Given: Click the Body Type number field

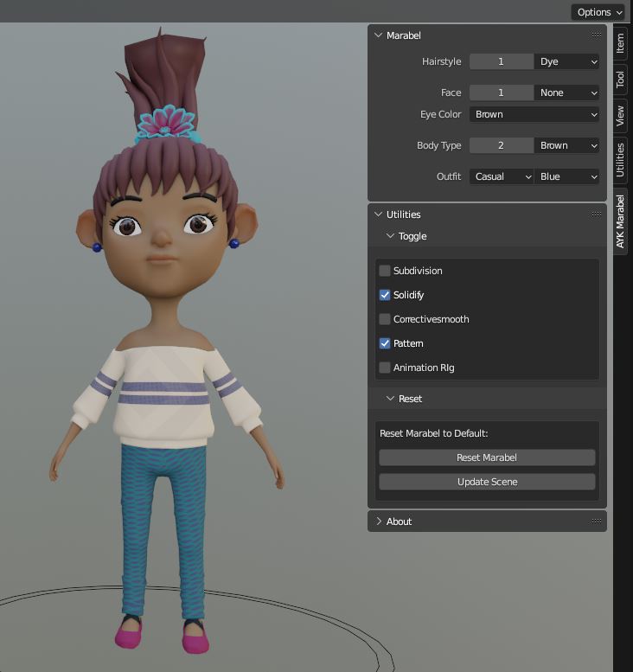Looking at the screenshot, I should click(x=501, y=145).
